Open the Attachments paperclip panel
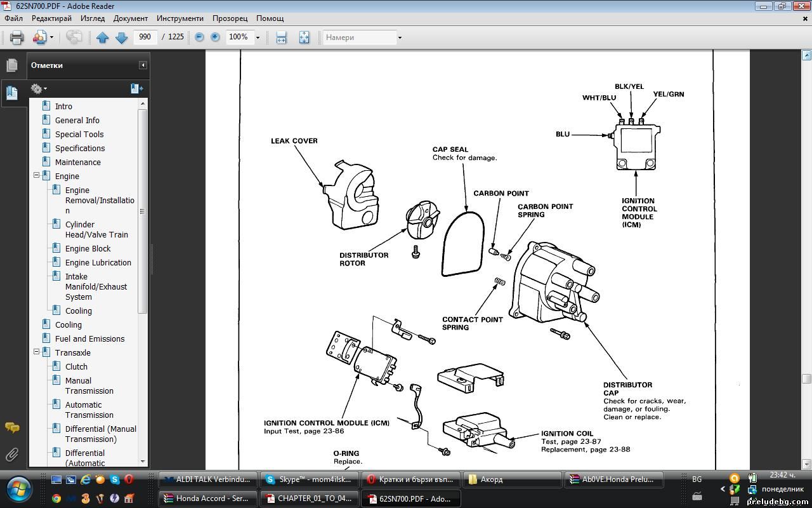The height and width of the screenshot is (508, 812). 11,455
